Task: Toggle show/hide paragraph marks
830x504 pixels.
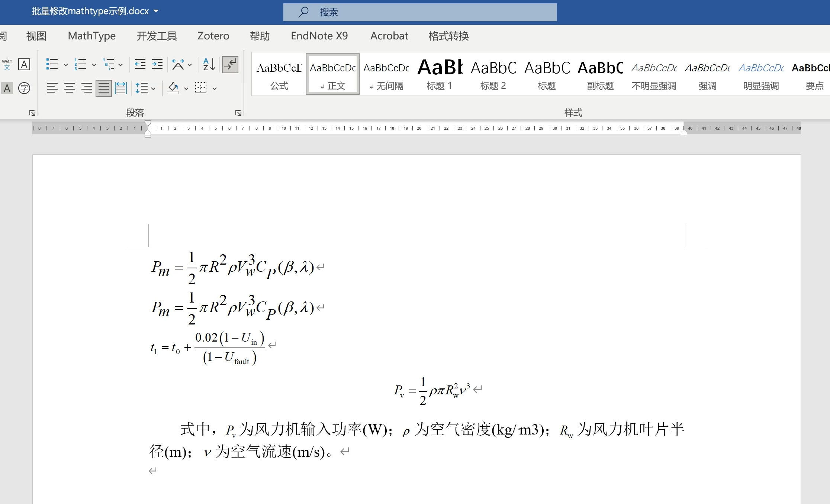Action: click(x=230, y=64)
